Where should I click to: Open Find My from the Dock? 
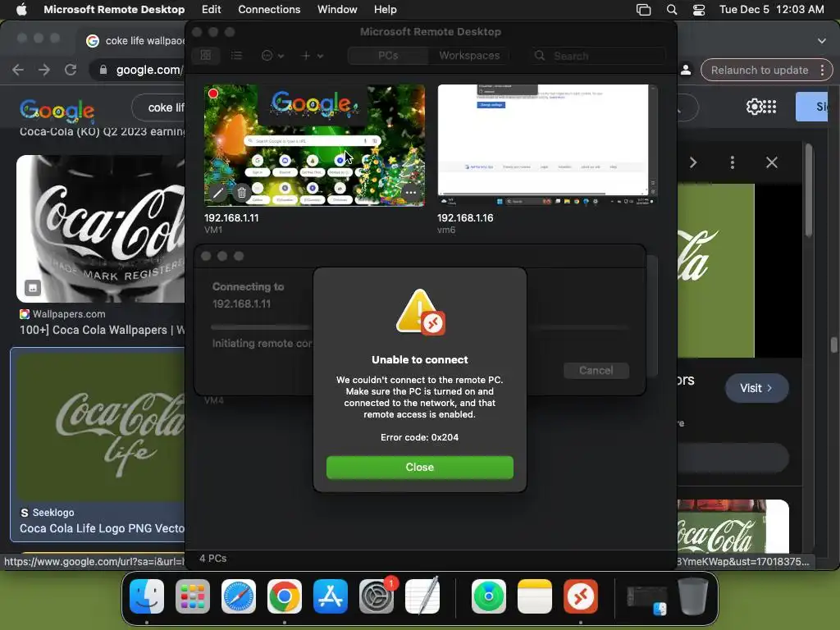[x=489, y=596]
